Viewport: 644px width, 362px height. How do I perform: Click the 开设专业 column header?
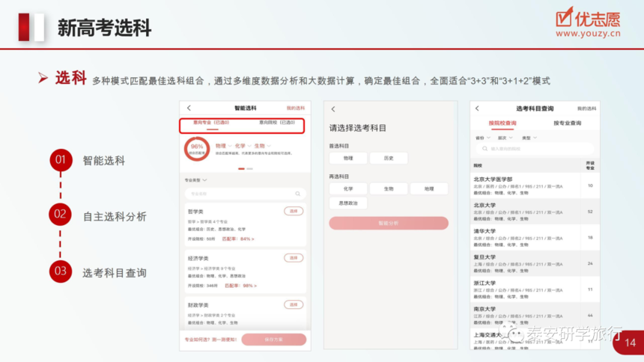point(590,165)
